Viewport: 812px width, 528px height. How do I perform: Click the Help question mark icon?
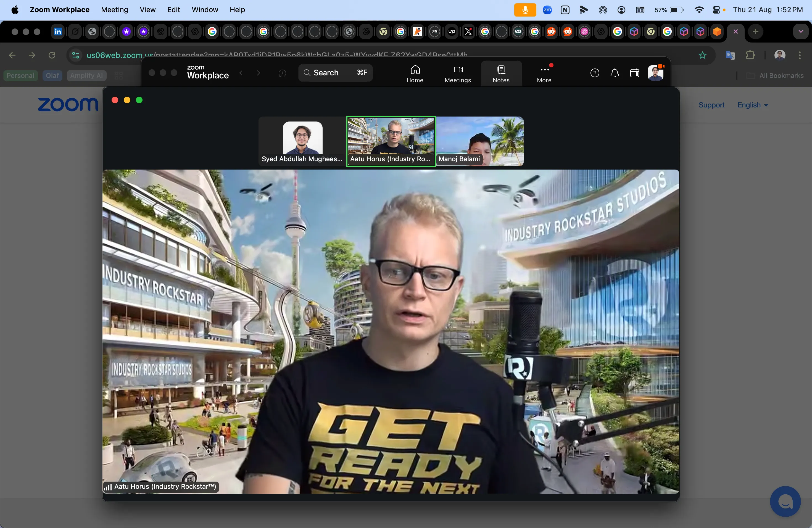pos(595,73)
